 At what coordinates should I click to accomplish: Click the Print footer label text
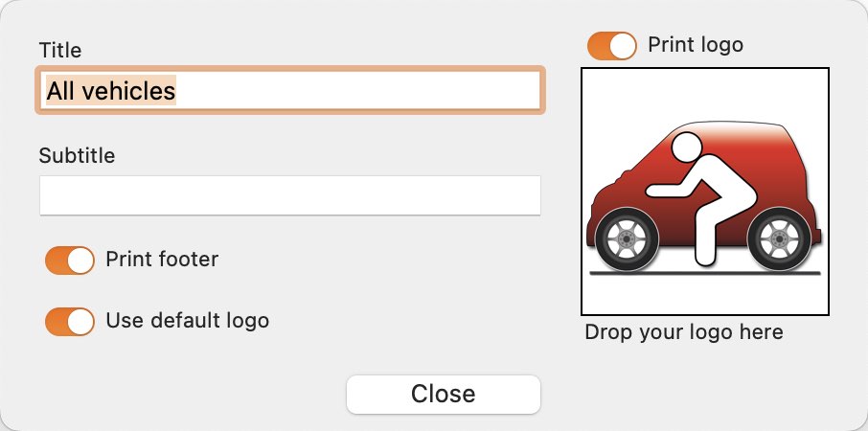click(162, 259)
